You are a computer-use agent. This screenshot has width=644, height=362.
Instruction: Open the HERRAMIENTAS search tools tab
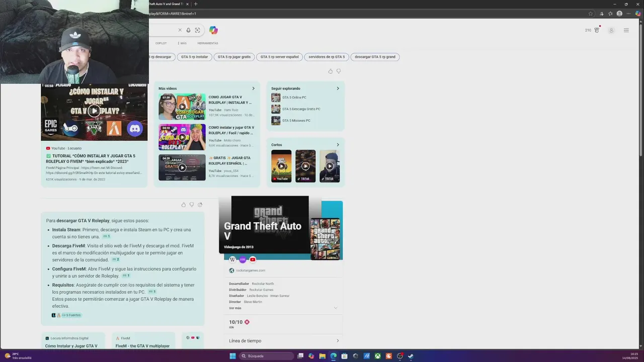coord(208,43)
